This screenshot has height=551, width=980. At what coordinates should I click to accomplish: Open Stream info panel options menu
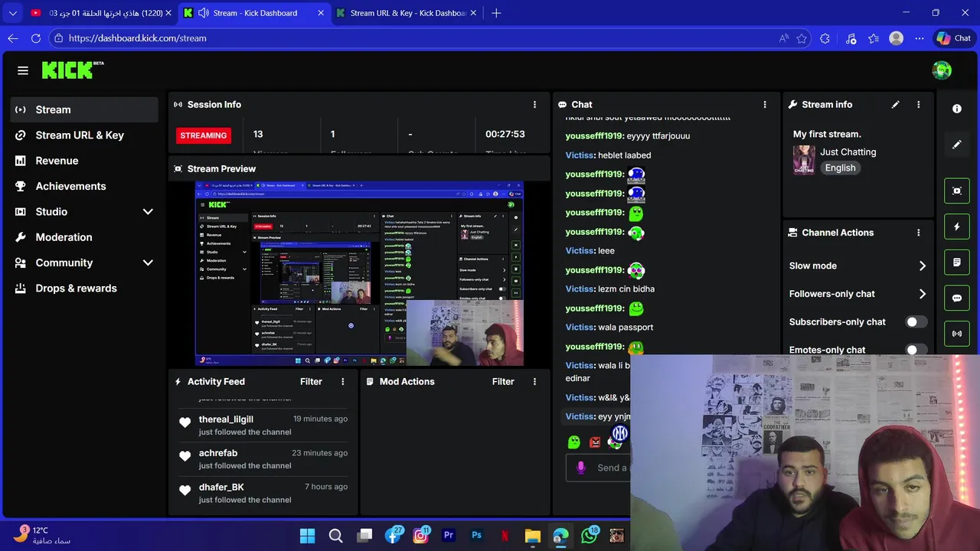tap(918, 104)
